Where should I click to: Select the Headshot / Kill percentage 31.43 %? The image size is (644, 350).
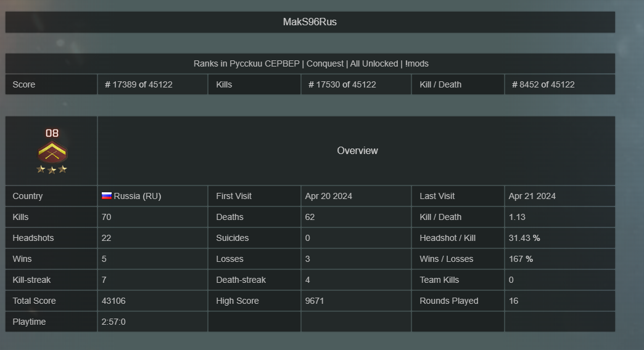pos(524,238)
